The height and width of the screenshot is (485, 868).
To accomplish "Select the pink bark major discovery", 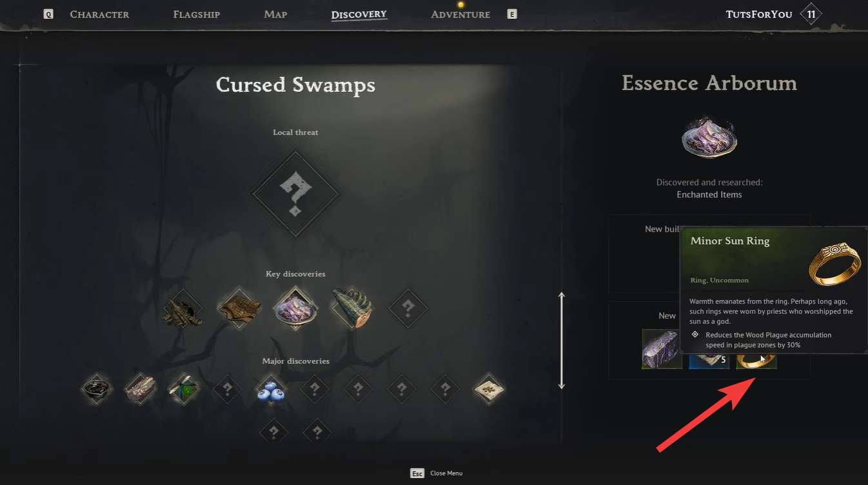I will pos(141,390).
